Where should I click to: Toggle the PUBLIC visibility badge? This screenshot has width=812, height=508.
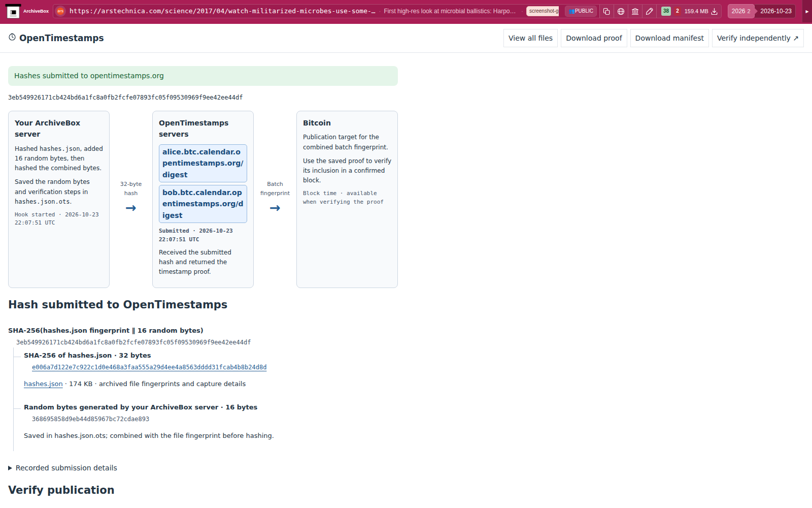pos(581,11)
